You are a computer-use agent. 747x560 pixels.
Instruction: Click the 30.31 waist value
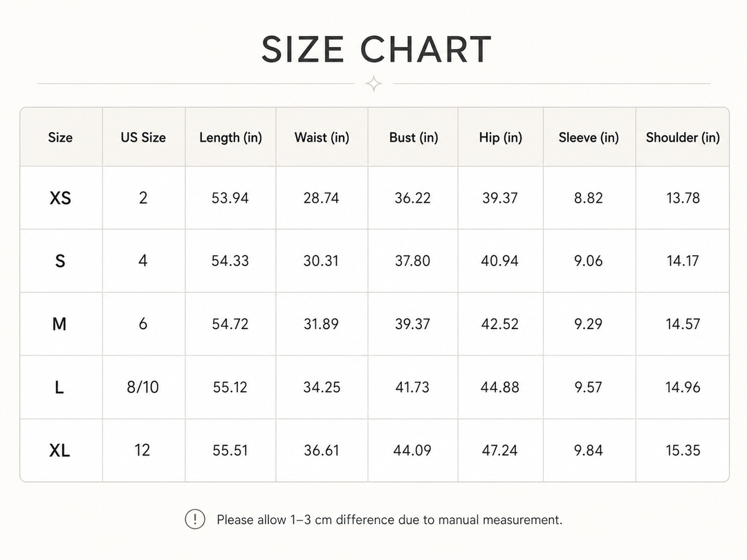tap(321, 261)
